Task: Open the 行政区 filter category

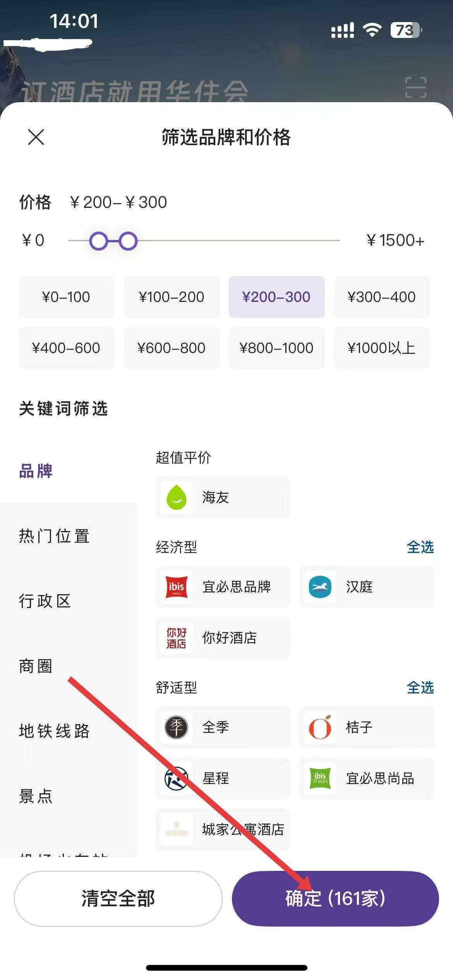Action: coord(45,601)
